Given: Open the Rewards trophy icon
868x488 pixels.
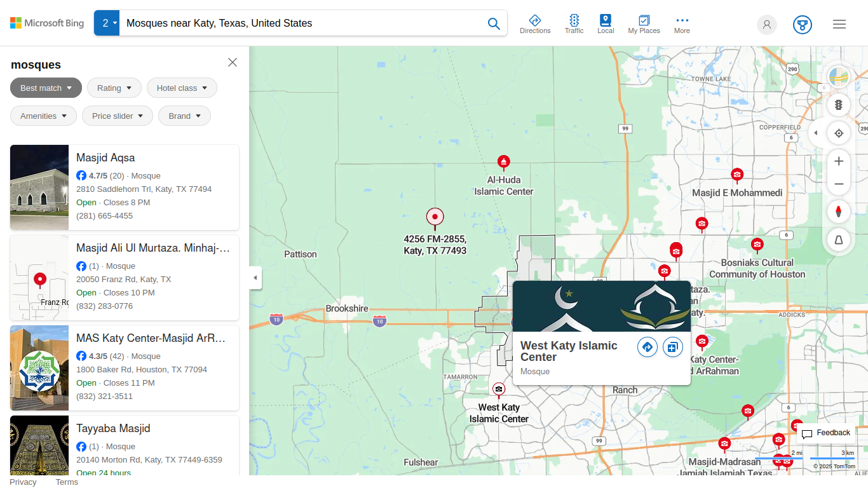Looking at the screenshot, I should [x=803, y=25].
